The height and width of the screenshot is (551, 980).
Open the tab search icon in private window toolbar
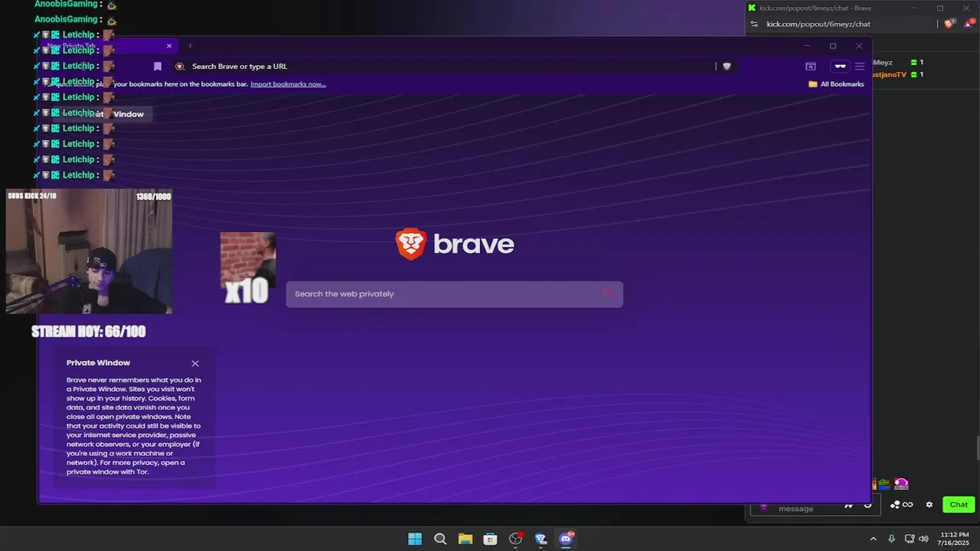pos(811,67)
